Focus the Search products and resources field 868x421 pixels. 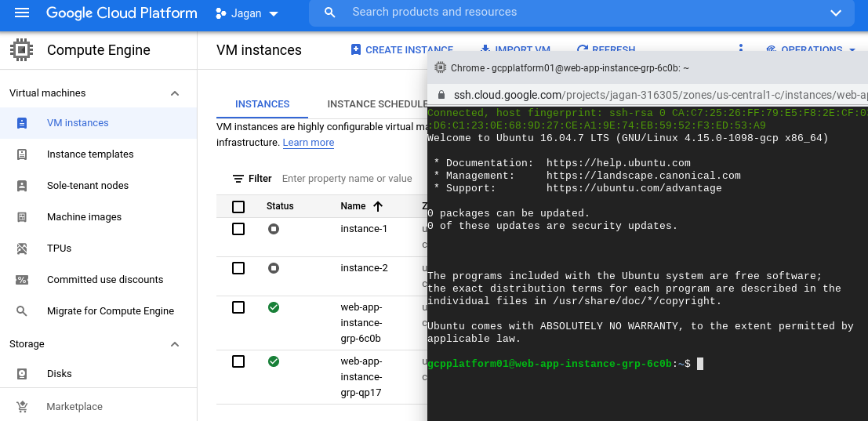[x=581, y=13]
